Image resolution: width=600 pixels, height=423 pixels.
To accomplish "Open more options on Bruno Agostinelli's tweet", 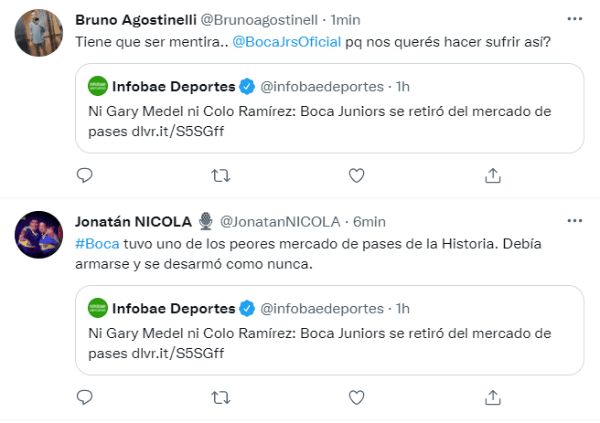I will click(x=574, y=19).
